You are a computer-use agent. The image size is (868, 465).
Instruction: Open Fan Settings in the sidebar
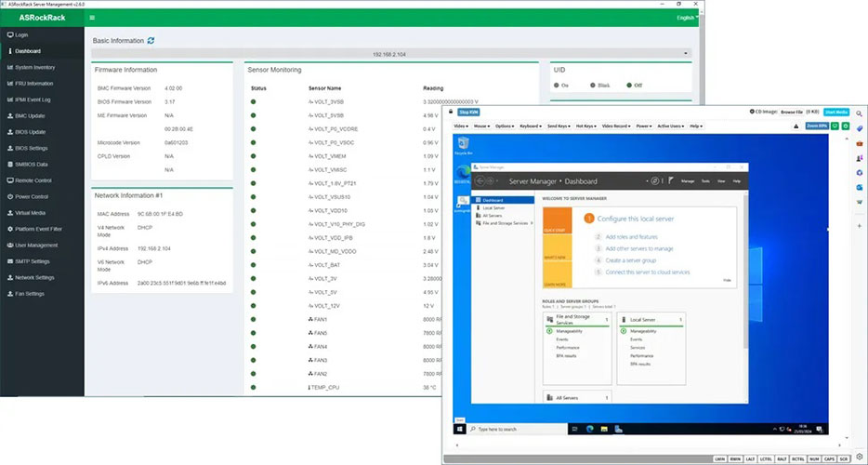29,294
